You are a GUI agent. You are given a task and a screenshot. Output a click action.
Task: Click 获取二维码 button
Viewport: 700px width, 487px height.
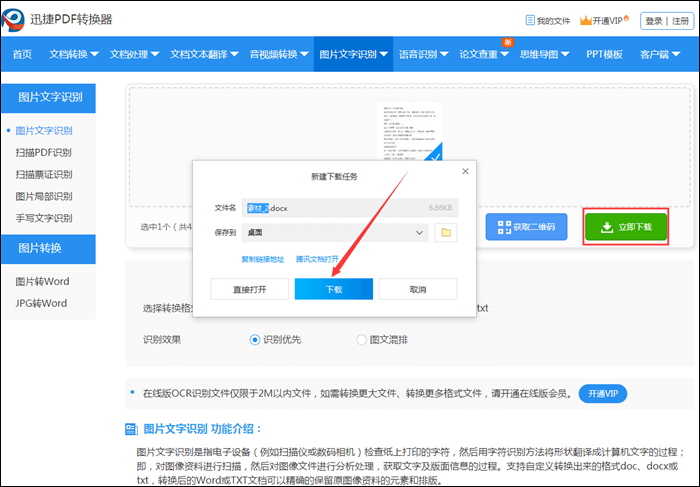point(526,227)
